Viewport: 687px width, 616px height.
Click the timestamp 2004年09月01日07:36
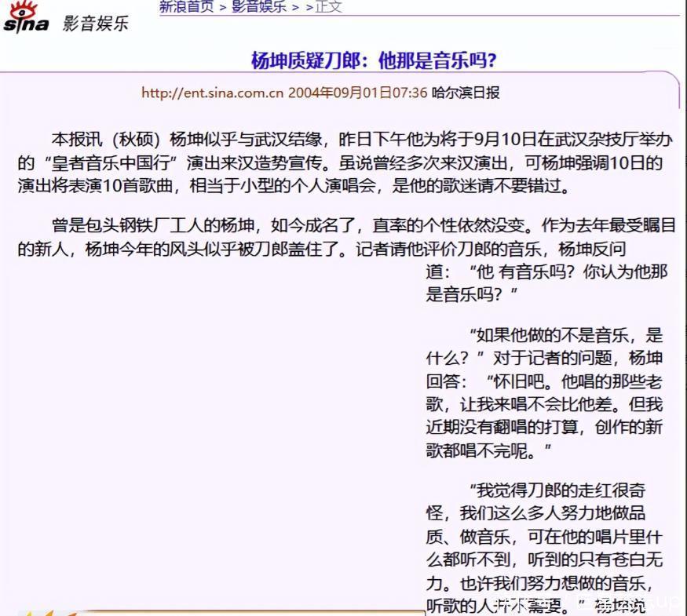point(357,93)
